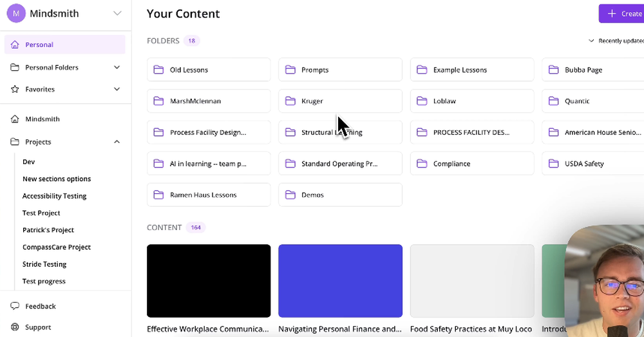
Task: Collapse the Projects section chevron
Action: click(117, 142)
